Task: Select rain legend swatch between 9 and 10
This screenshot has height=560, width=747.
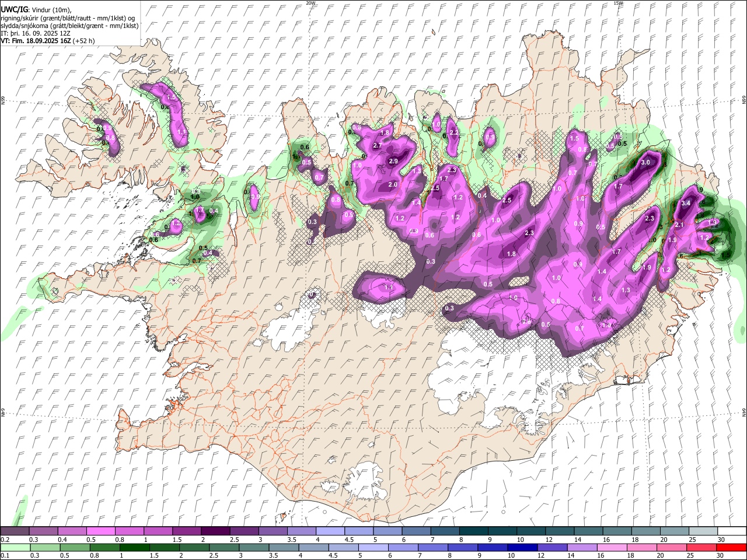Action: click(493, 547)
